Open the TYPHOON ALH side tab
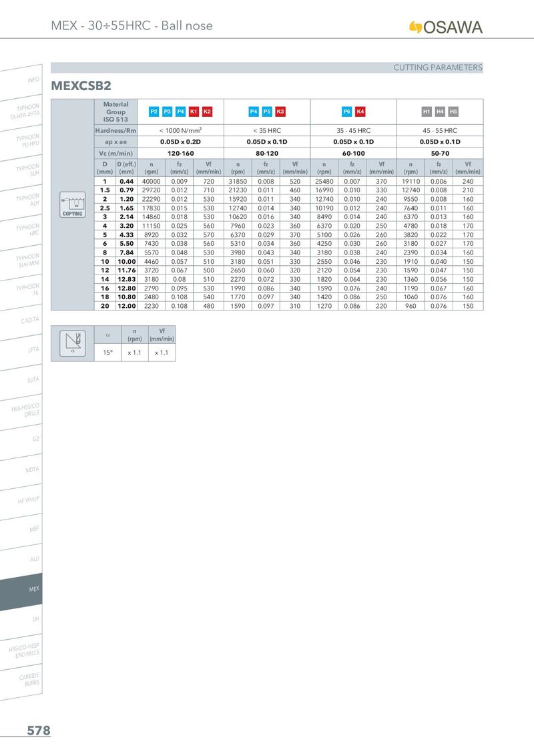The image size is (534, 756). point(21,201)
